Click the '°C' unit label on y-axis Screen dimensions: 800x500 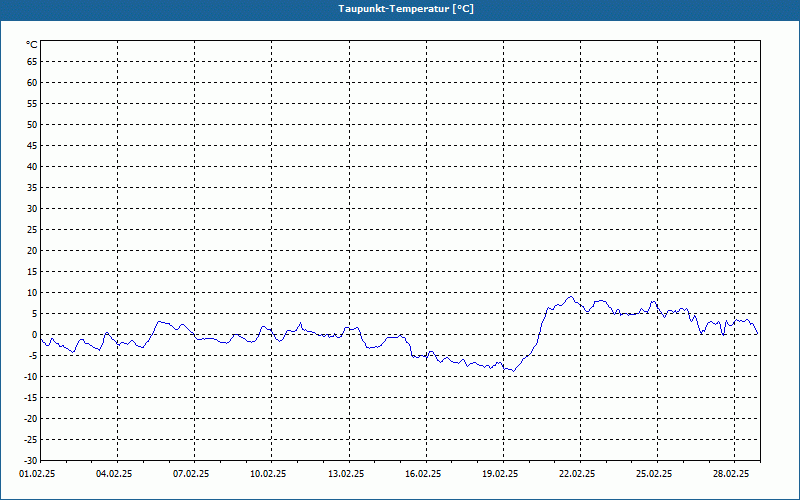(32, 45)
